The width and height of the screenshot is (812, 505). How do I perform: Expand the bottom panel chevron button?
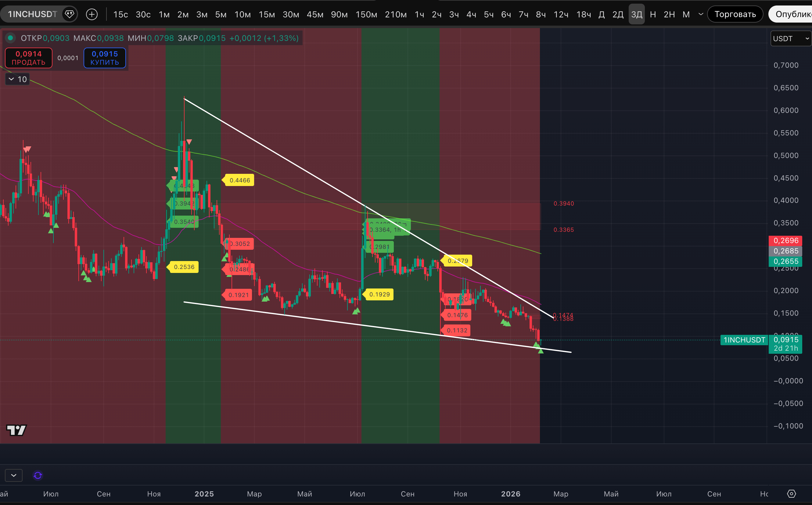point(14,475)
